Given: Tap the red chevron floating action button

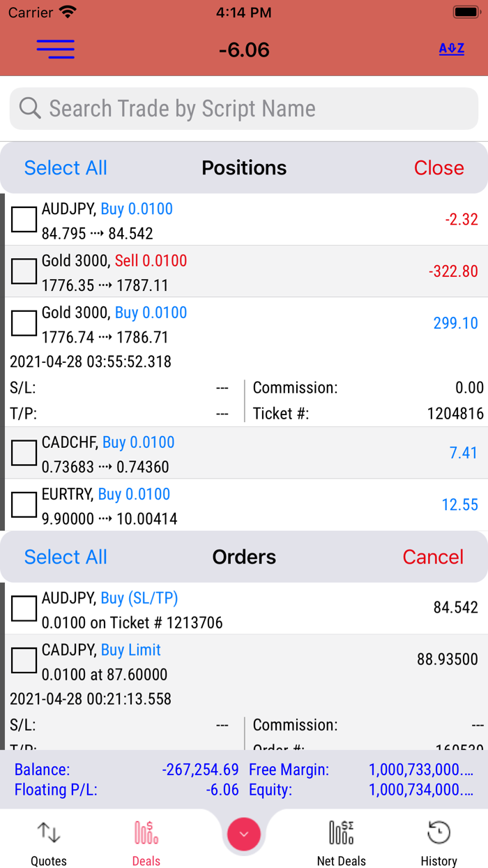Looking at the screenshot, I should (x=243, y=834).
